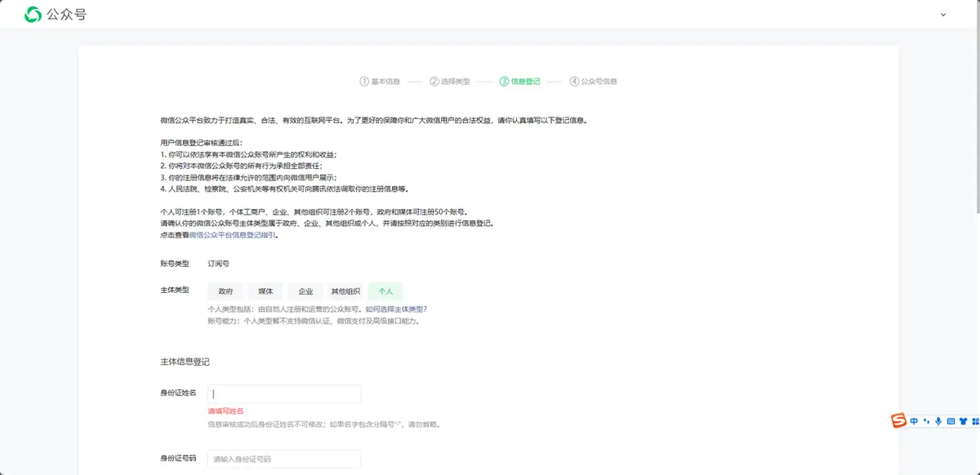Open the skin (shirt) icon in IME bar
The height and width of the screenshot is (475, 980).
963,421
